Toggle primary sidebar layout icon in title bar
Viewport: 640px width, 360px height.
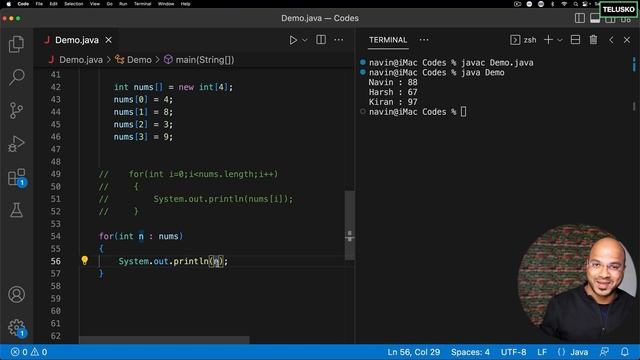click(580, 18)
